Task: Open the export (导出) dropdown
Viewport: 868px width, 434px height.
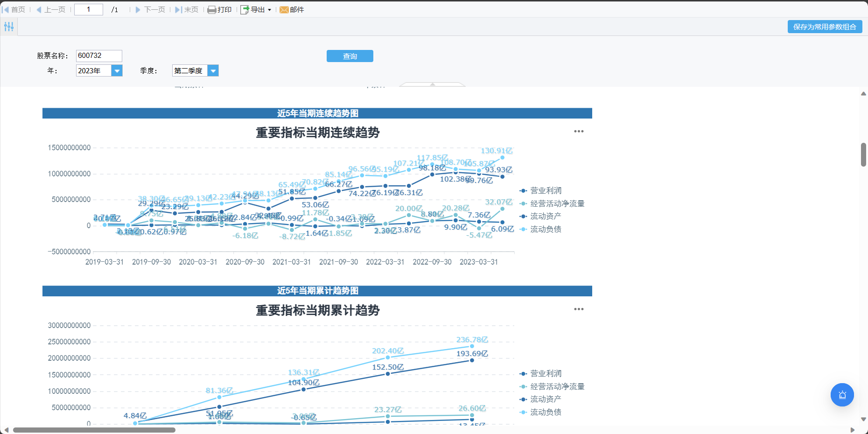Action: (256, 9)
